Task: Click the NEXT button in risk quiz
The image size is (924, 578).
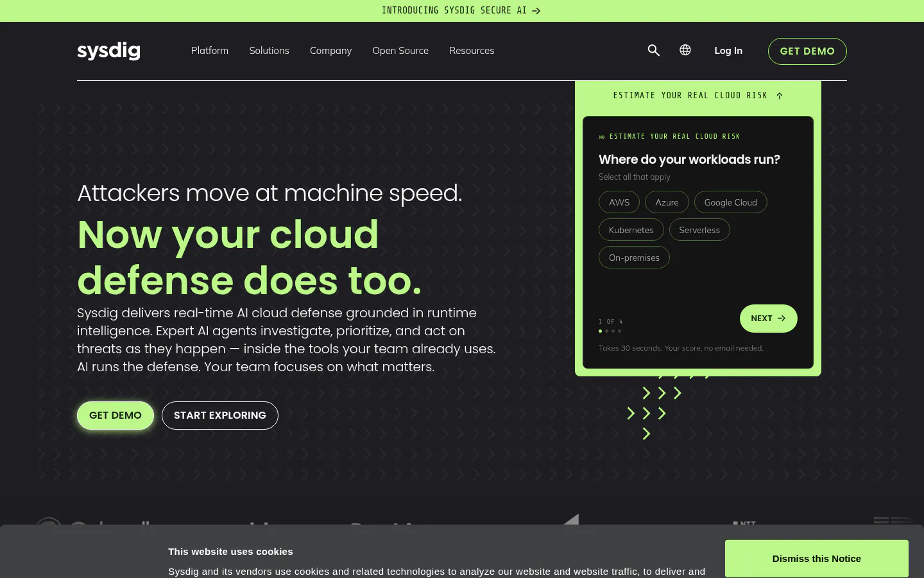Action: tap(768, 319)
